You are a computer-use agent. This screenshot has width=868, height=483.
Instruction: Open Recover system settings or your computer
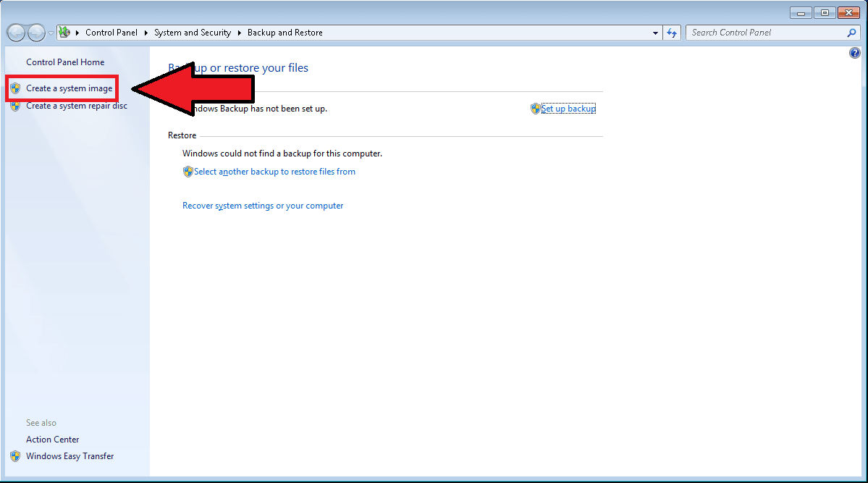point(263,206)
